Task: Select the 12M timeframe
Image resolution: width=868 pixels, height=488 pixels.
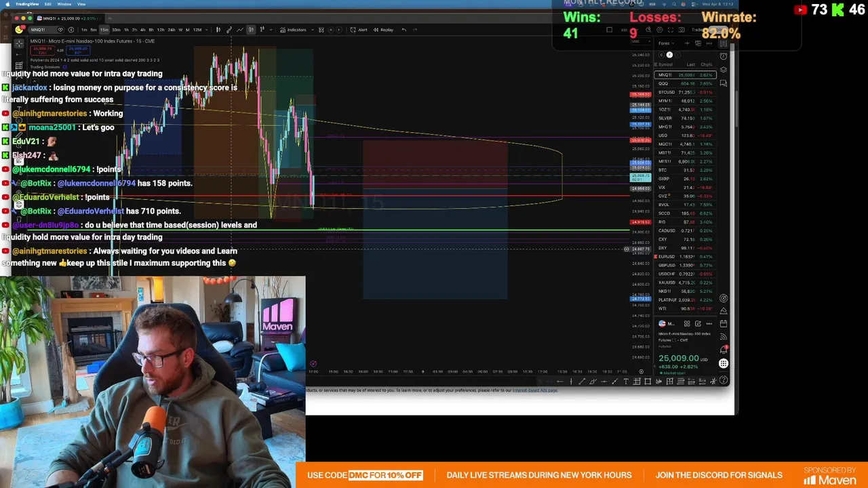Action: (x=197, y=30)
